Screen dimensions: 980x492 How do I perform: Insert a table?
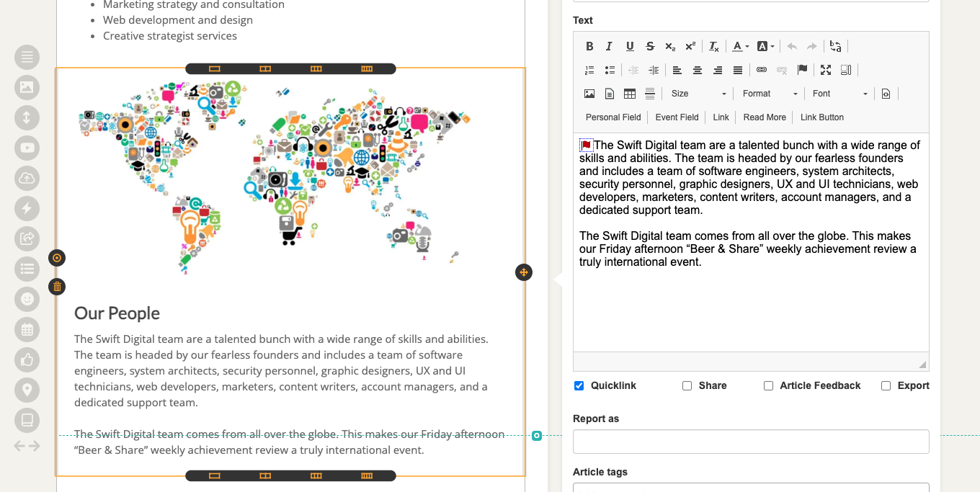coord(630,94)
